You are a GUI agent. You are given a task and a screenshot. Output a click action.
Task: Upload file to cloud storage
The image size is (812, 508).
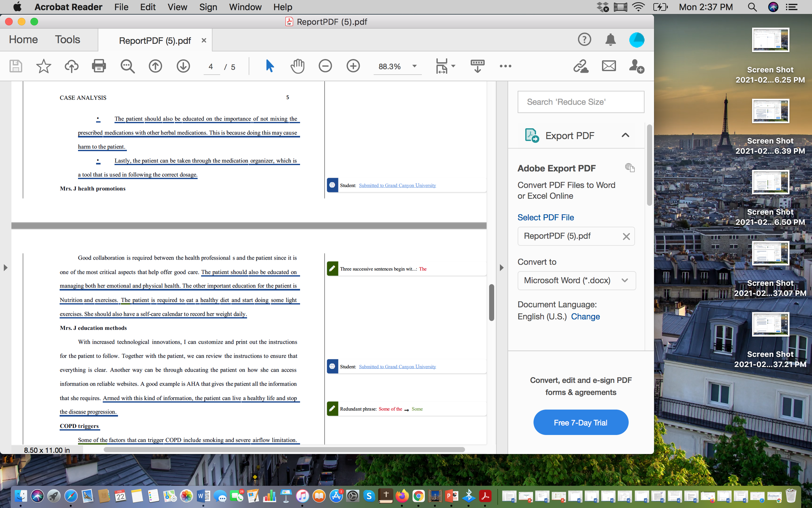[71, 66]
